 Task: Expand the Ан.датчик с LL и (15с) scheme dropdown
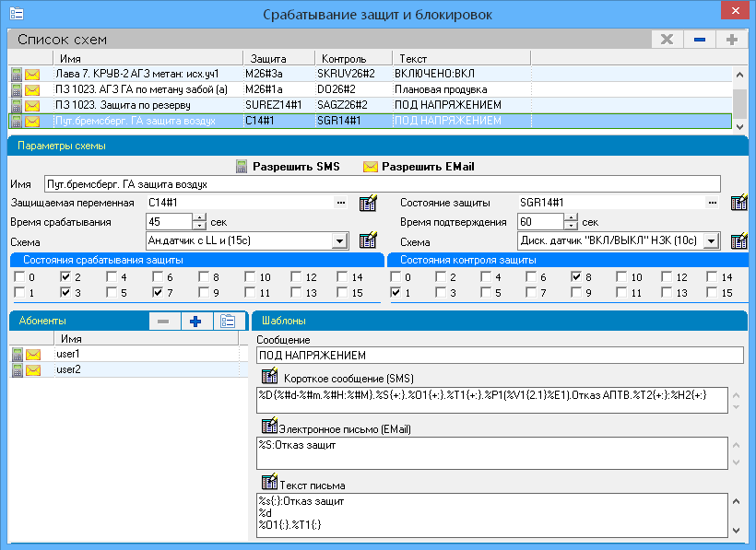click(x=339, y=240)
